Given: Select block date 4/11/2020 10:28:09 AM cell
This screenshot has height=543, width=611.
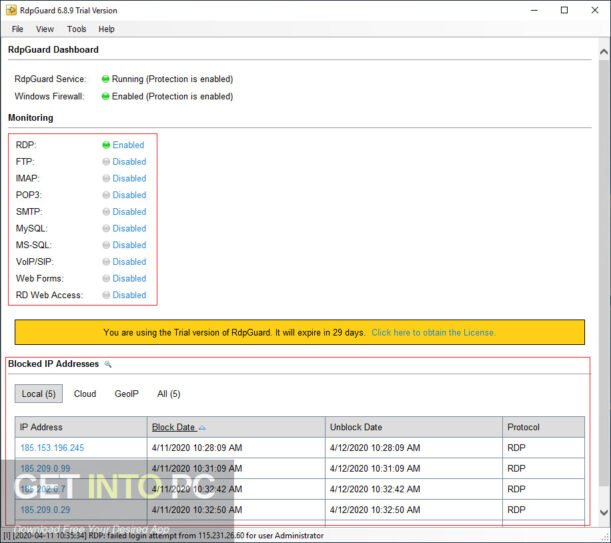Looking at the screenshot, I should tap(236, 448).
